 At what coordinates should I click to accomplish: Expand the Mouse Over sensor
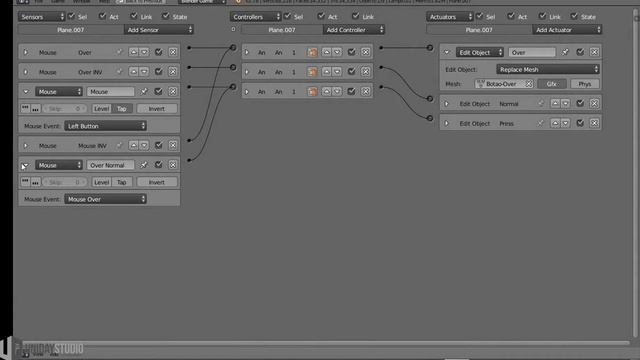[26, 52]
